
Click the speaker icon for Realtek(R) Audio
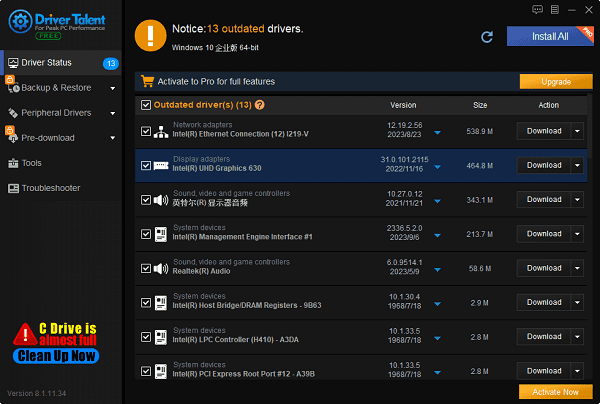pos(161,269)
